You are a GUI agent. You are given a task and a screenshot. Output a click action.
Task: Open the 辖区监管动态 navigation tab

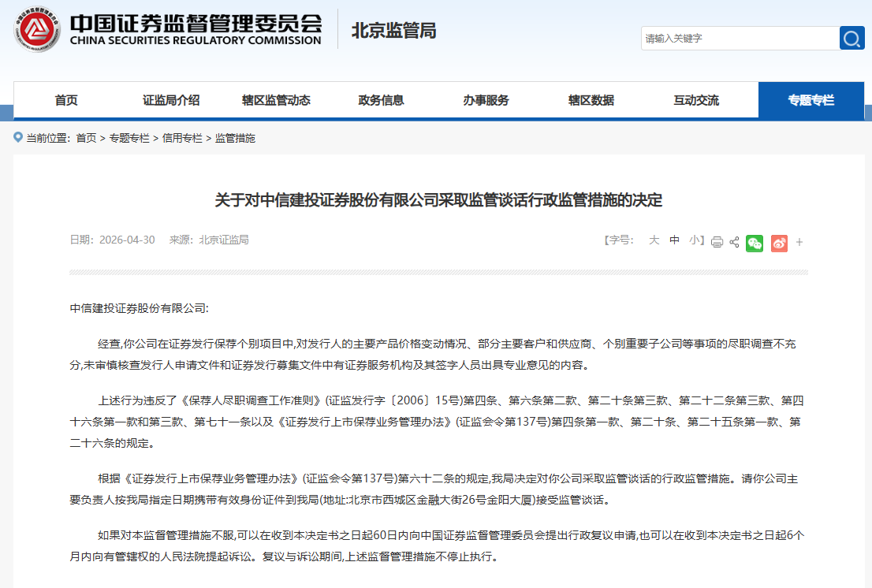pyautogui.click(x=277, y=100)
